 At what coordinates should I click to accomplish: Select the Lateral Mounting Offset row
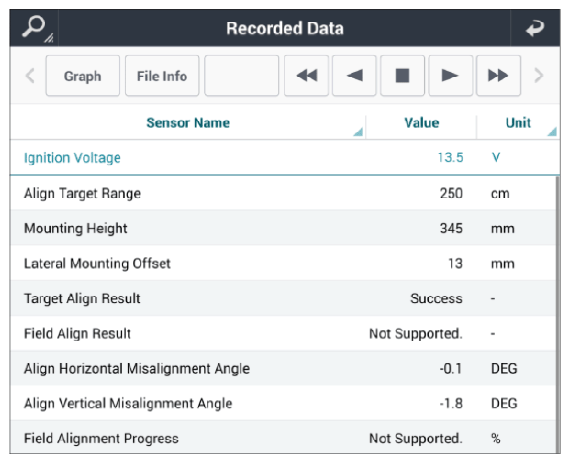(283, 263)
